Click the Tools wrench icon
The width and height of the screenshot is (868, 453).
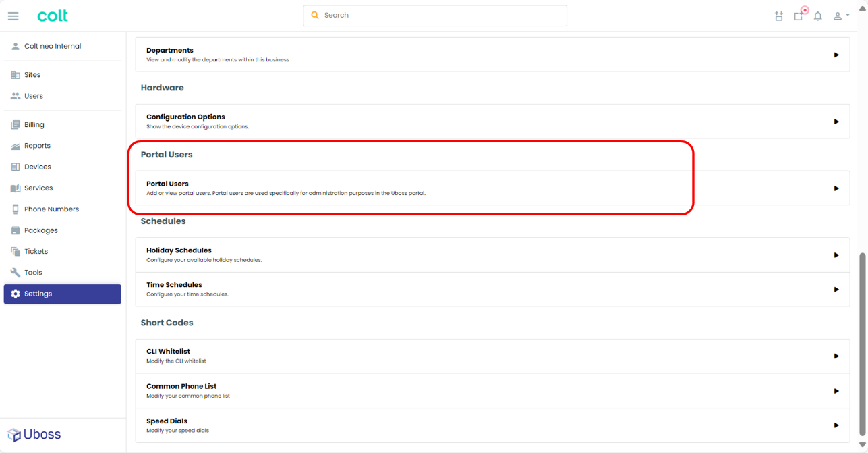click(16, 273)
